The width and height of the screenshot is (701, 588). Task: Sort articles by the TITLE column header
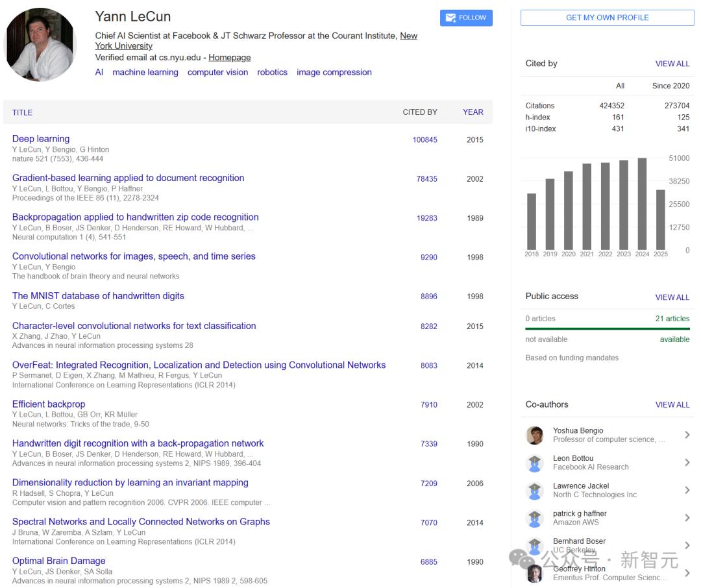pos(22,113)
